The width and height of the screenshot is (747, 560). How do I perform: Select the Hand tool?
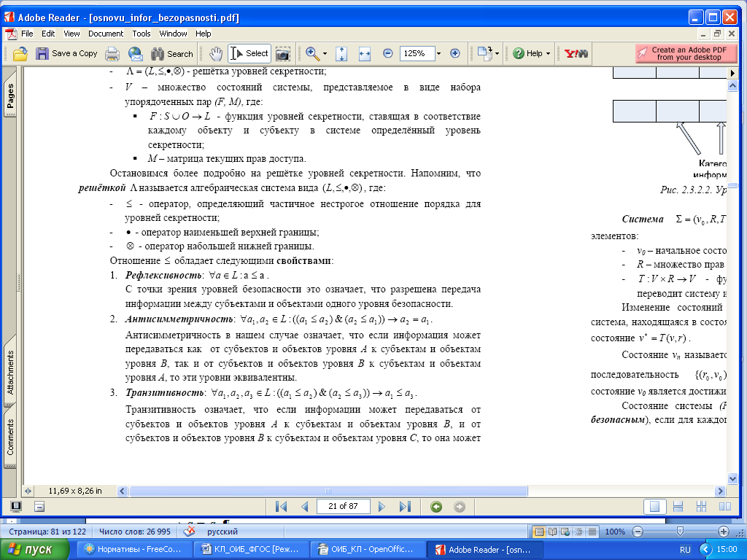pyautogui.click(x=216, y=53)
